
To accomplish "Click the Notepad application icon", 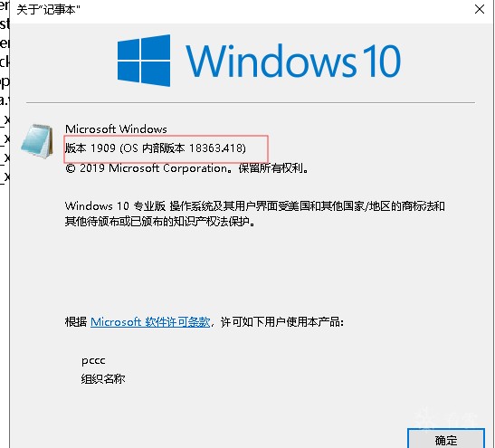I will click(37, 141).
